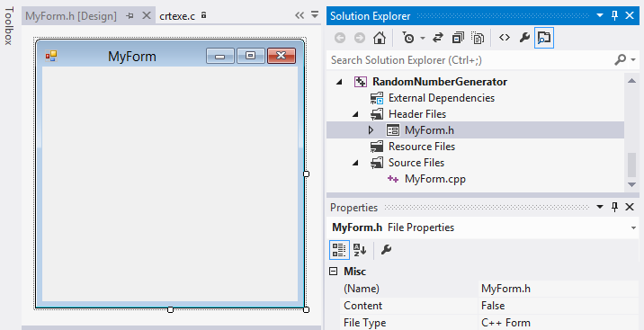Open the Solution Explorer window options dropdown

point(600,15)
